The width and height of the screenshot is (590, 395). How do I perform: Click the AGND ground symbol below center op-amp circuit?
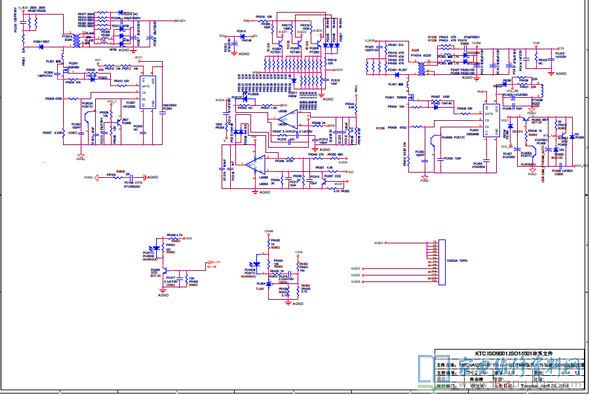click(255, 192)
